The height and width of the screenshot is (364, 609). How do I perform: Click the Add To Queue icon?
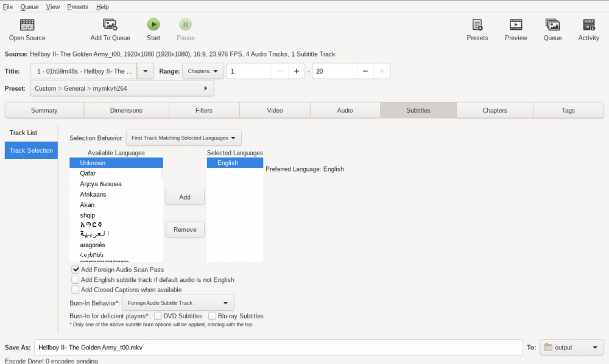pyautogui.click(x=110, y=25)
